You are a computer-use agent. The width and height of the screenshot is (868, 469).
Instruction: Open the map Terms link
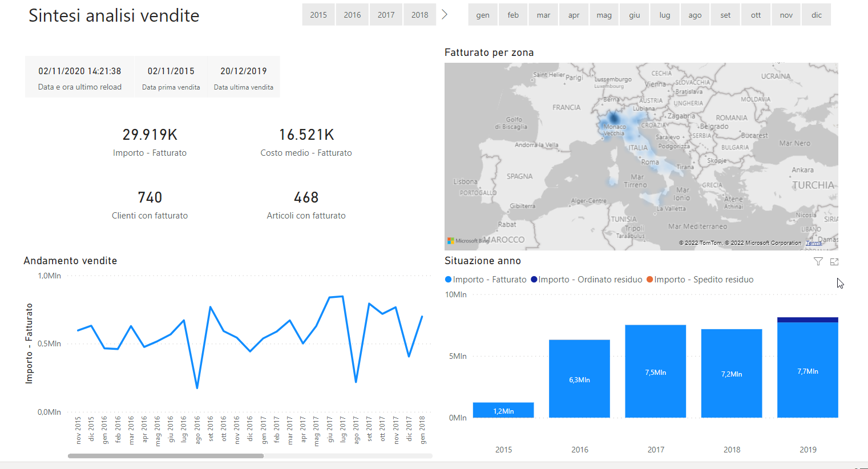pyautogui.click(x=814, y=243)
